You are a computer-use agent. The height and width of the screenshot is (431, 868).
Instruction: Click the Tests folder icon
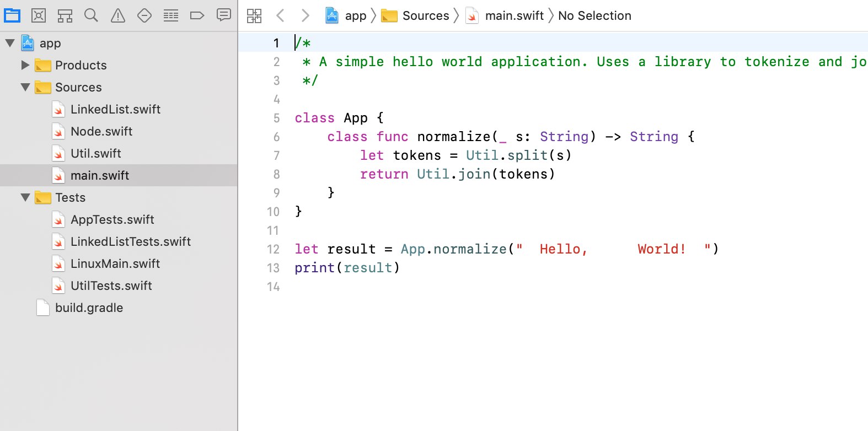tap(43, 198)
